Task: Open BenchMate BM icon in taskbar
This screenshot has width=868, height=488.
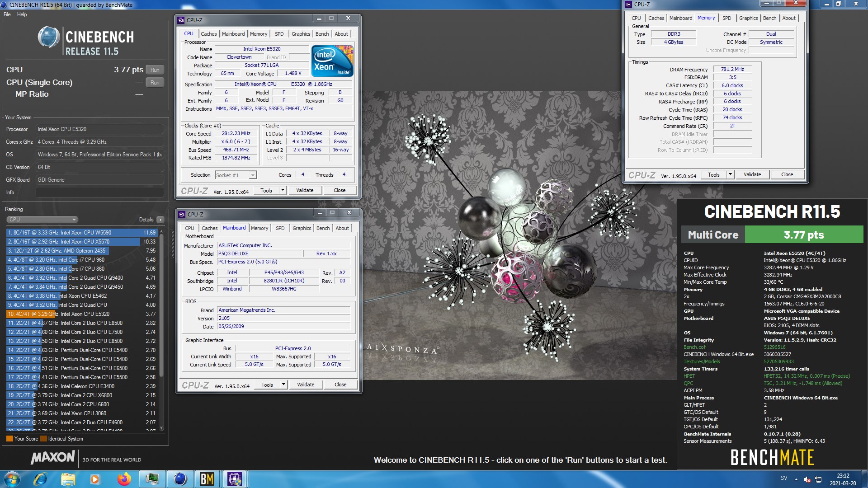Action: [x=207, y=479]
